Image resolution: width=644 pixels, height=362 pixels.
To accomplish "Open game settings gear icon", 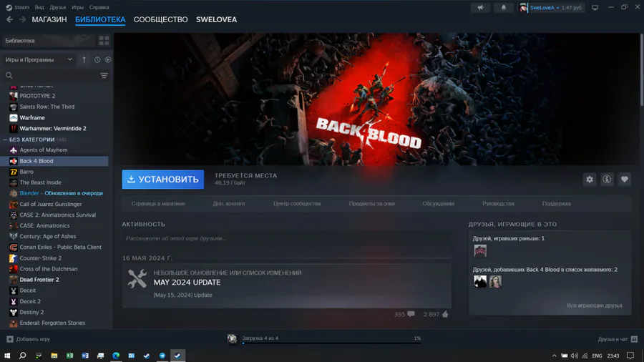I will point(590,179).
